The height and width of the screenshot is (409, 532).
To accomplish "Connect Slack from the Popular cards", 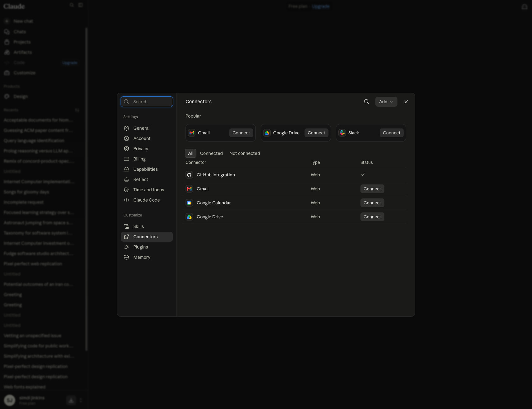I will (x=392, y=133).
